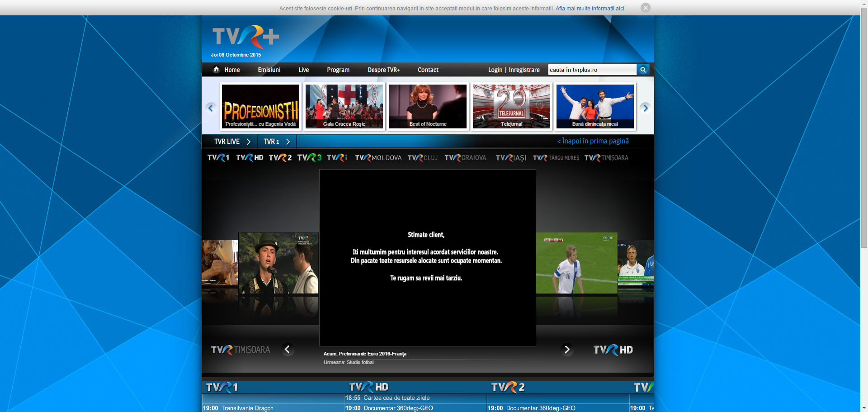Open the Gala Crucea Roșie thumbnail
The height and width of the screenshot is (412, 868).
coord(344,106)
